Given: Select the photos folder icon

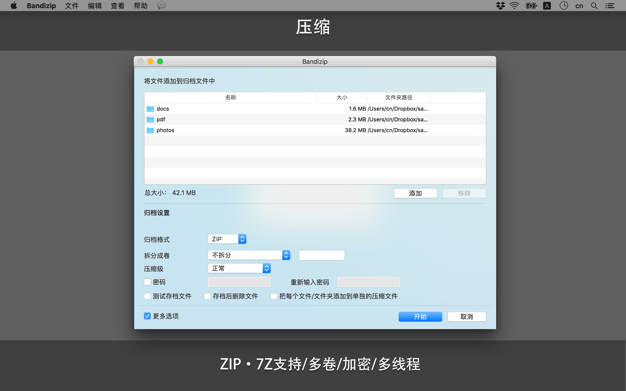Looking at the screenshot, I should (150, 130).
